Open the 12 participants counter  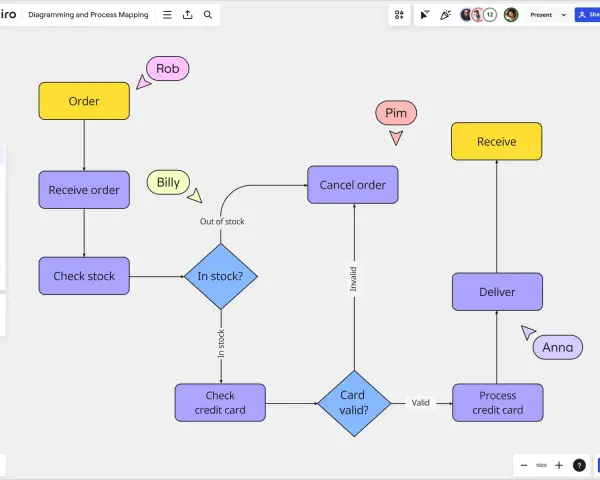pos(490,15)
